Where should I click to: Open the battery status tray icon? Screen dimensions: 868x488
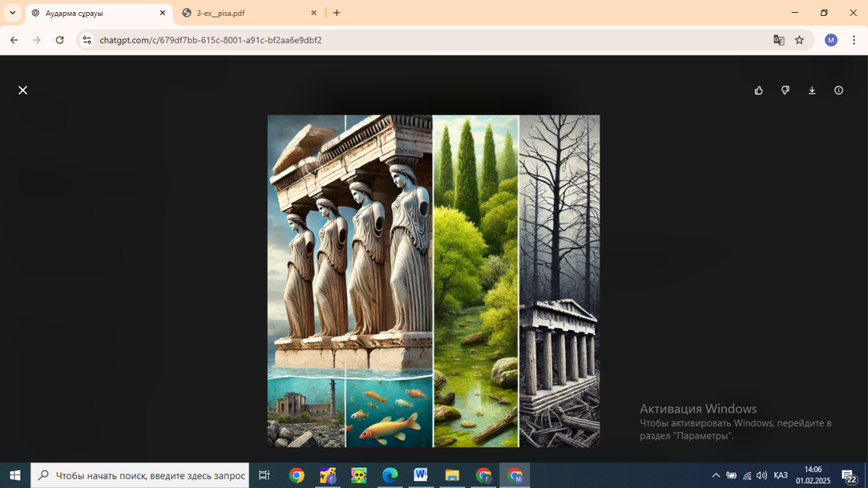[x=732, y=475]
